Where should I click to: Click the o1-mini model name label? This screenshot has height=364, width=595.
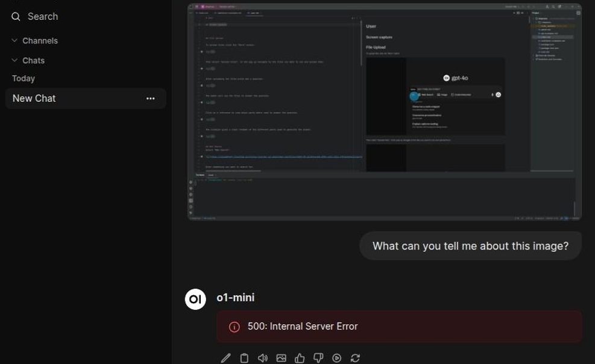click(x=236, y=298)
